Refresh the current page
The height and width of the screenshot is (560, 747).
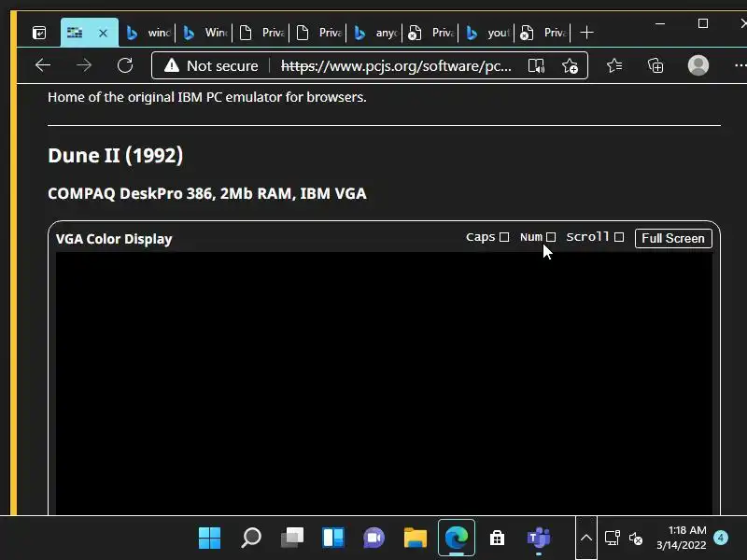click(x=125, y=65)
